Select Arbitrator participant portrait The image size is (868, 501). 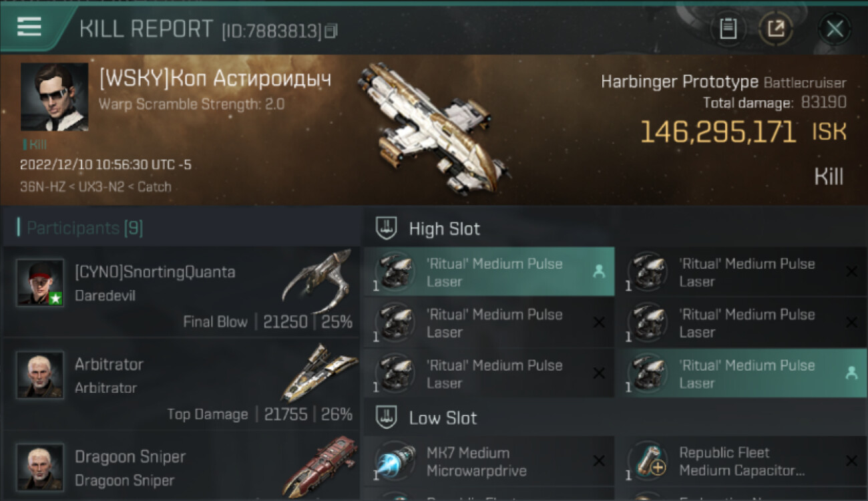[x=40, y=375]
